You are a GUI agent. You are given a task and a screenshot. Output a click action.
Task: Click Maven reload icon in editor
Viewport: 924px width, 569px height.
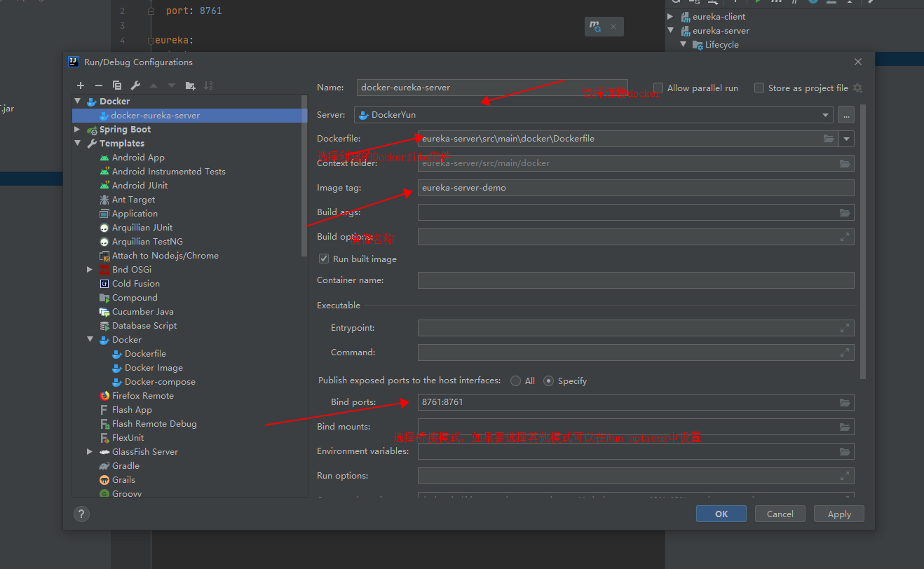595,27
